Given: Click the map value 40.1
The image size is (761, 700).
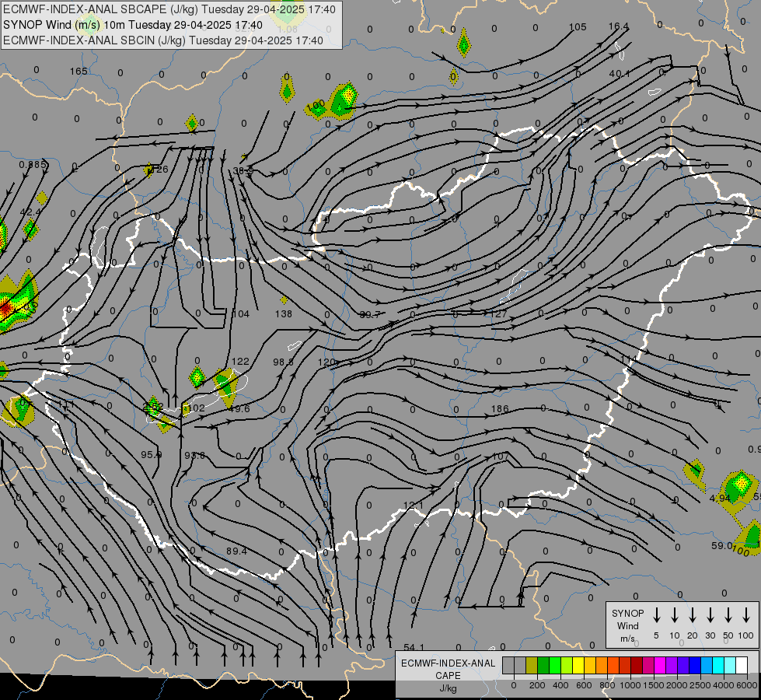Looking at the screenshot, I should (x=620, y=74).
